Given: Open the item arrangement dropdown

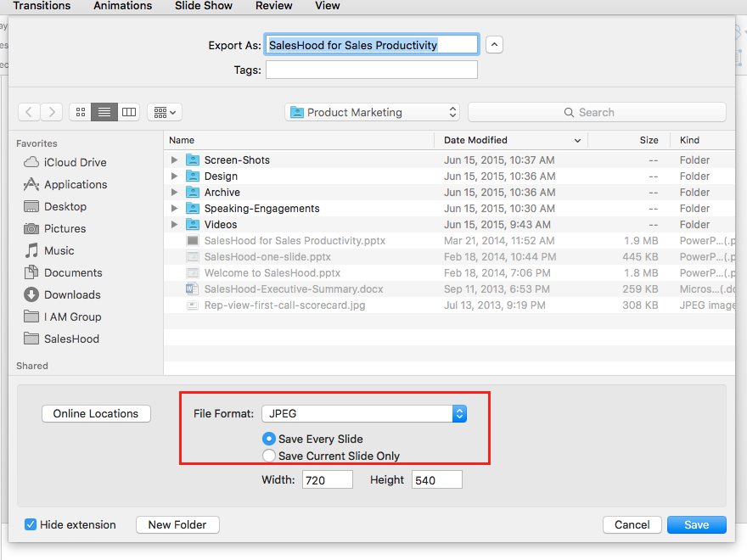Looking at the screenshot, I should 165,112.
